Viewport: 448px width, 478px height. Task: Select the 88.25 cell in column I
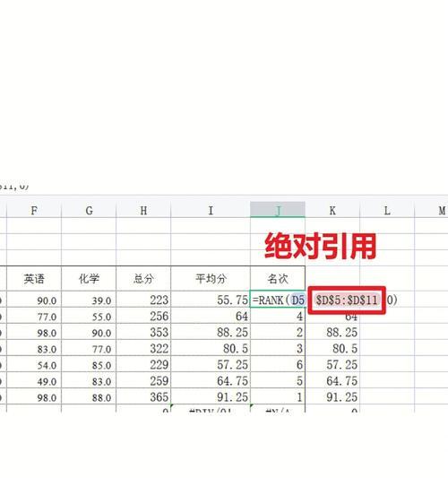click(x=211, y=331)
